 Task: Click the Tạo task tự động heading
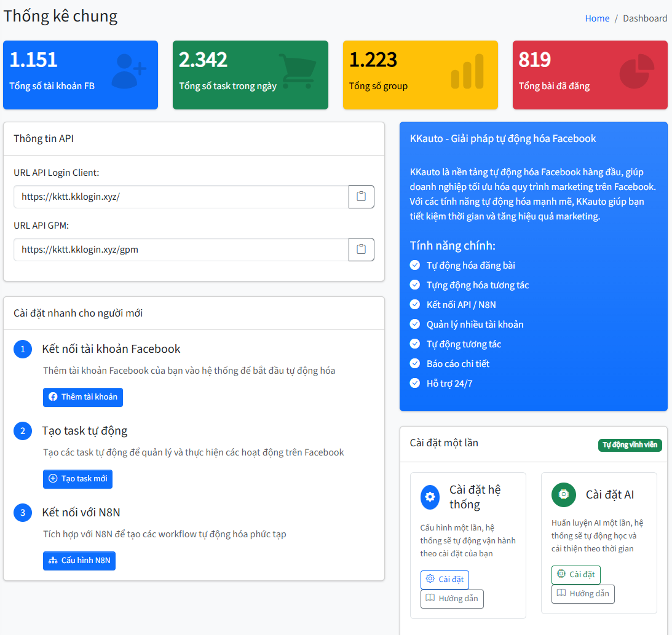[x=85, y=431]
